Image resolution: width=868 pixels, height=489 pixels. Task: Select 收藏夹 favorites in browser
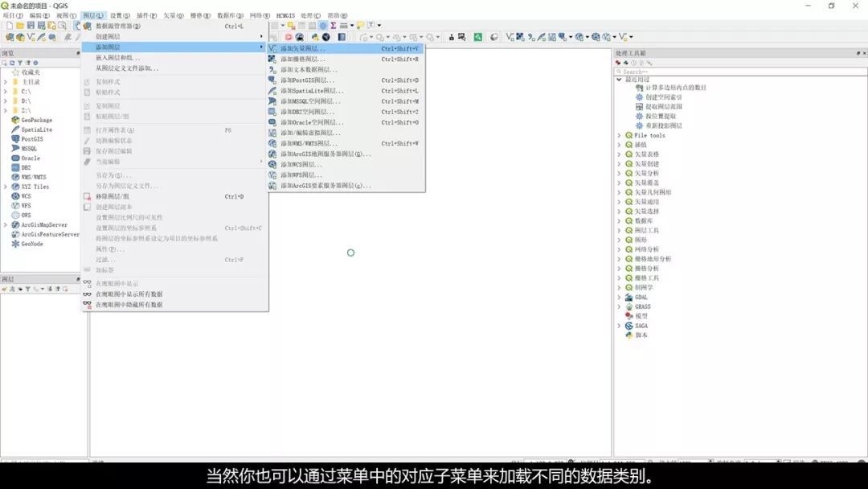(31, 72)
